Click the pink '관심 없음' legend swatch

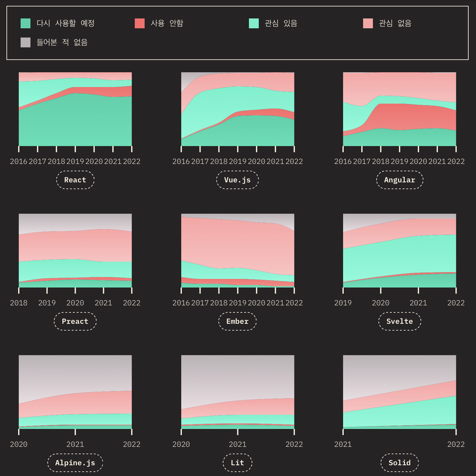pos(368,23)
